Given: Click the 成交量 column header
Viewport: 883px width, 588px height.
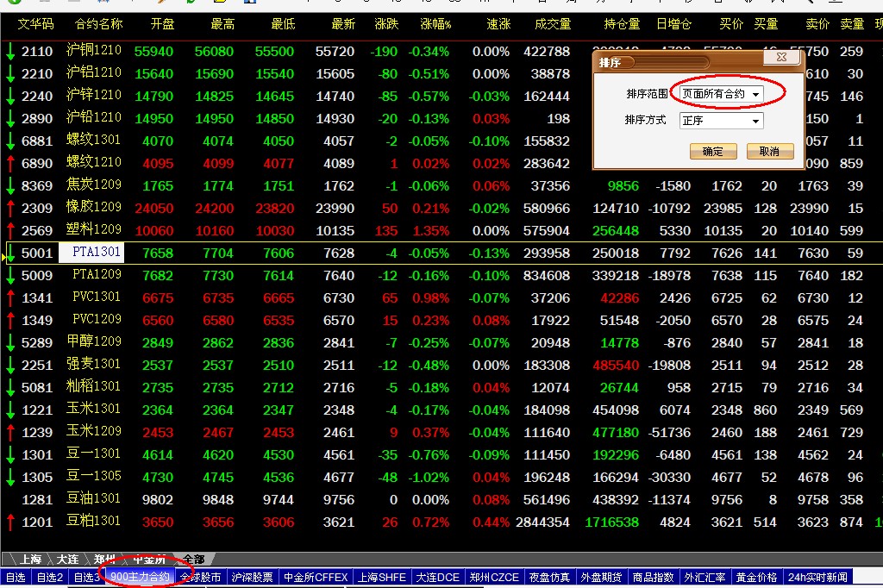Looking at the screenshot, I should pos(553,24).
